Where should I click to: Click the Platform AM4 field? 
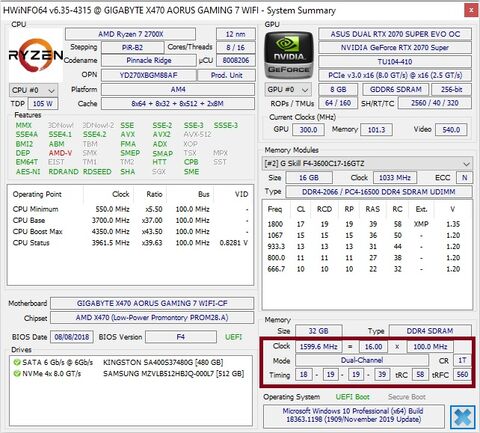tap(178, 90)
